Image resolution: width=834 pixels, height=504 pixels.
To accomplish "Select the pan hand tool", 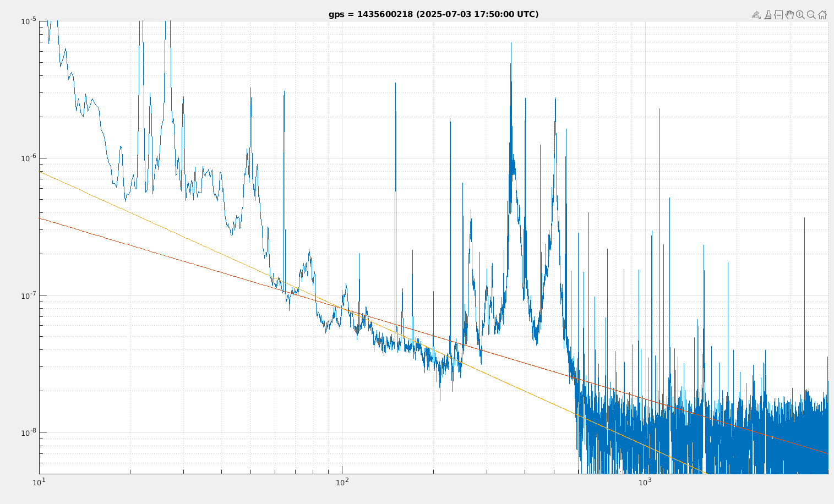I will point(789,15).
